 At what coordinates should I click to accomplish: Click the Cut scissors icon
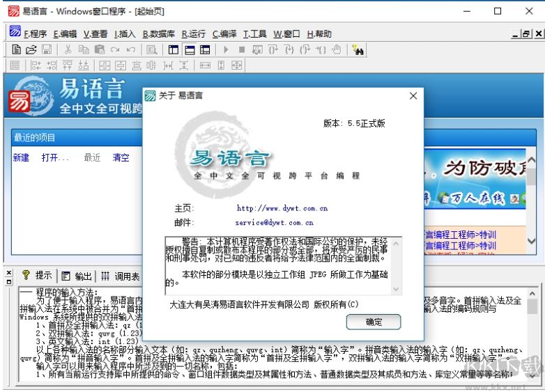[68, 49]
